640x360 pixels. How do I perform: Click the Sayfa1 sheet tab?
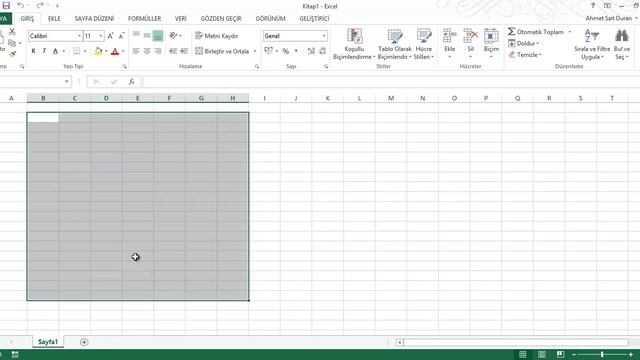point(48,342)
